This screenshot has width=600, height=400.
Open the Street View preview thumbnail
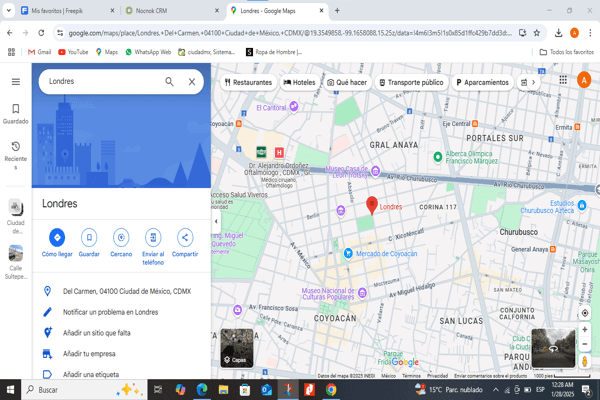tap(553, 348)
